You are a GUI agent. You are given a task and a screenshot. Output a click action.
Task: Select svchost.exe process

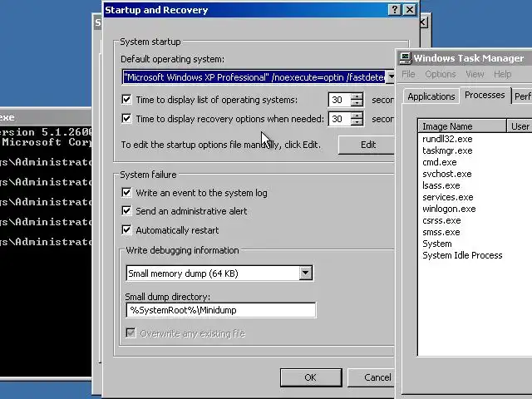tap(447, 174)
